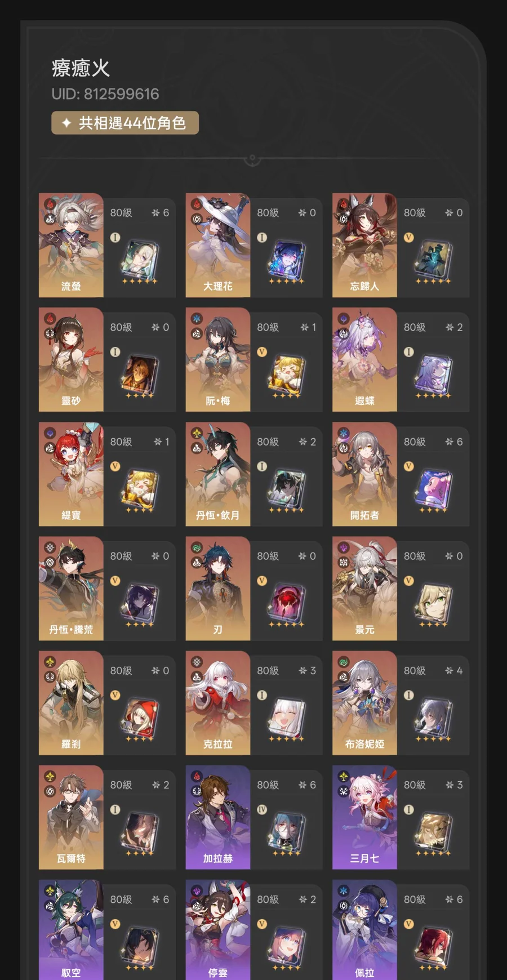Image resolution: width=507 pixels, height=980 pixels.
Task: Click 忘歸人's light cone icon
Action: [x=433, y=260]
